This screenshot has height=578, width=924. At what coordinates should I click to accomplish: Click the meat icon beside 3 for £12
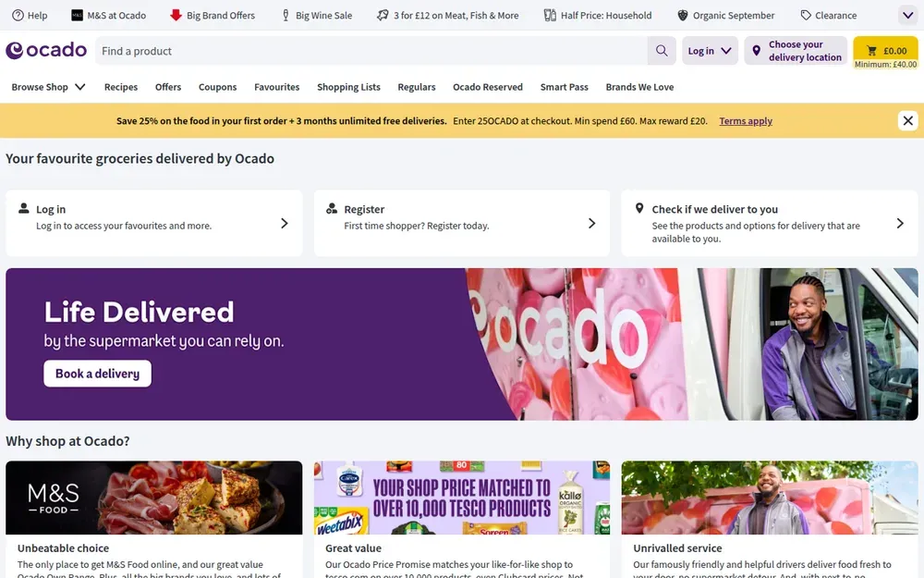point(383,16)
